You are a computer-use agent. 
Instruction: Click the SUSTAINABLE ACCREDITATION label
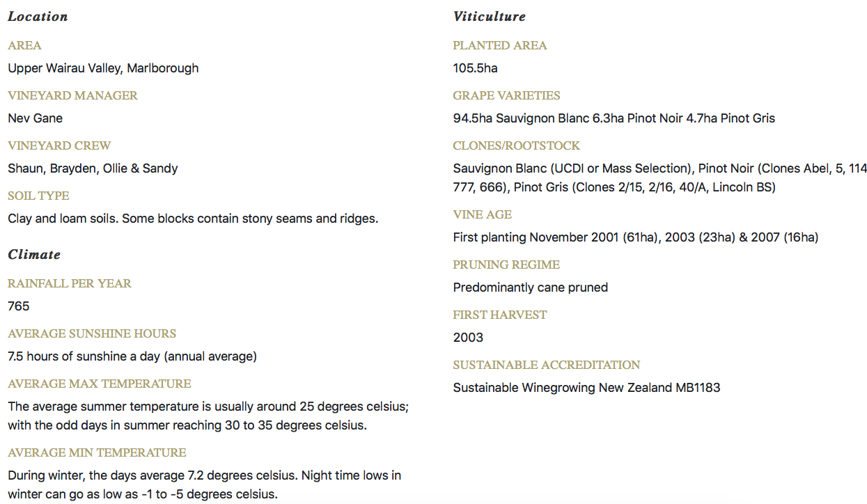click(x=546, y=365)
